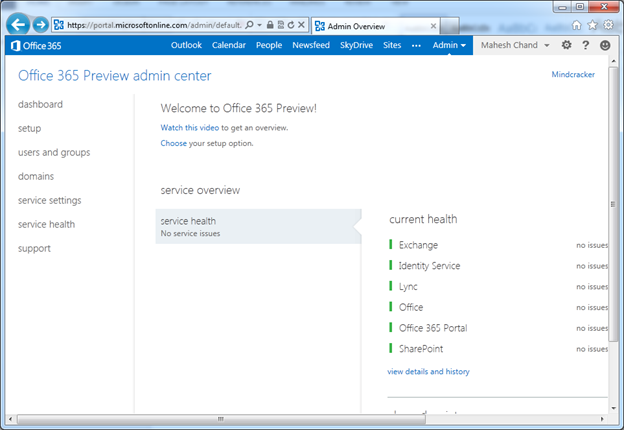
Task: Open users and groups in sidebar
Action: [54, 152]
